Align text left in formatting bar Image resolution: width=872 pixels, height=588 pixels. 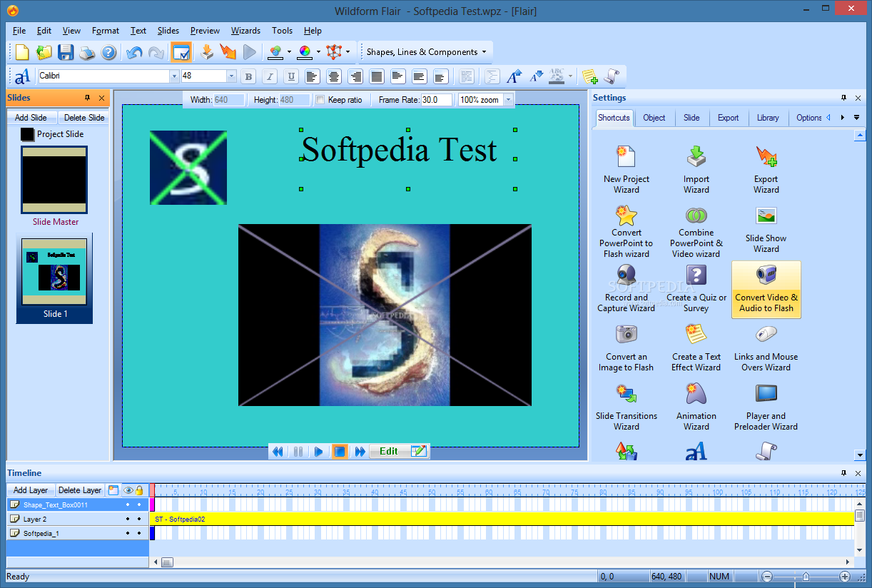click(312, 76)
